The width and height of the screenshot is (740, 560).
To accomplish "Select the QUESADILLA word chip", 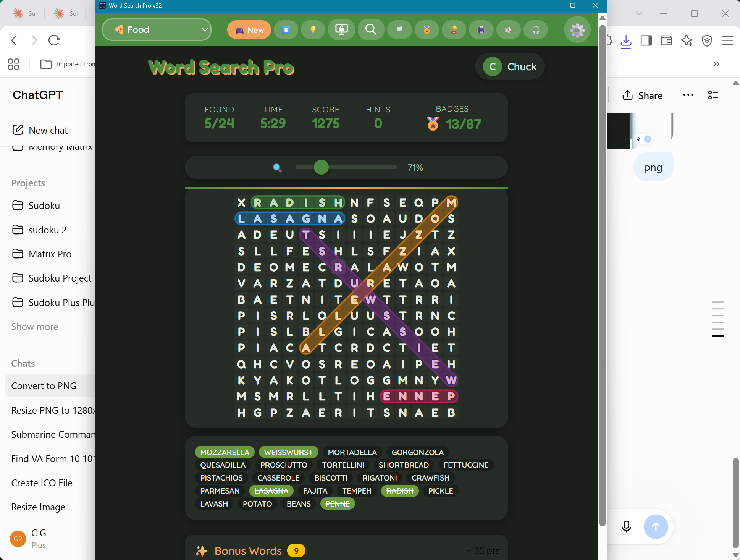I will (x=223, y=465).
